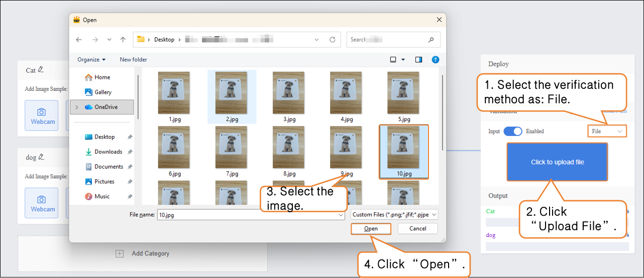Open the file dialog help icon

point(436,60)
